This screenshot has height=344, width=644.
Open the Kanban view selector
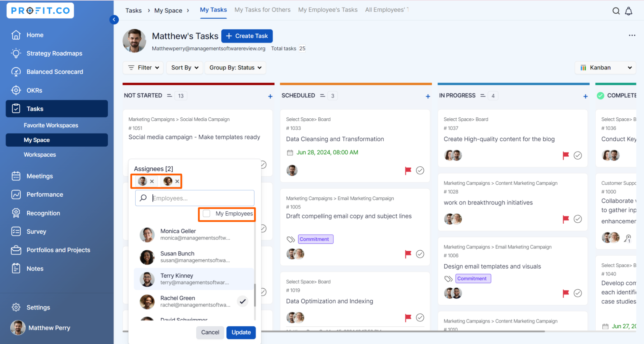pos(605,68)
